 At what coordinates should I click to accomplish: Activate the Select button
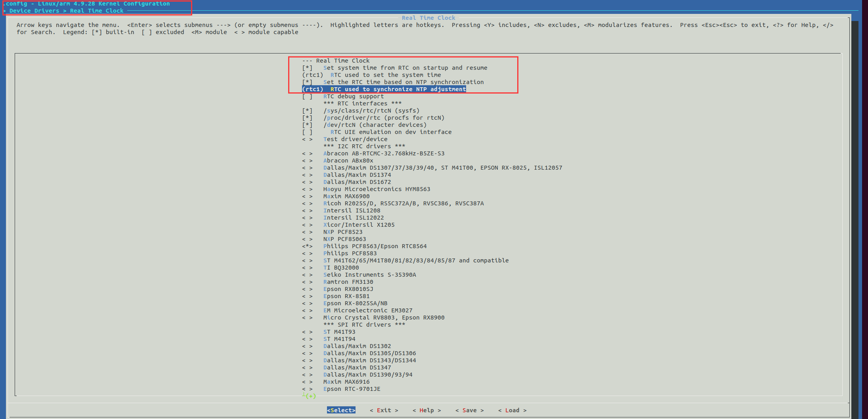pyautogui.click(x=341, y=410)
